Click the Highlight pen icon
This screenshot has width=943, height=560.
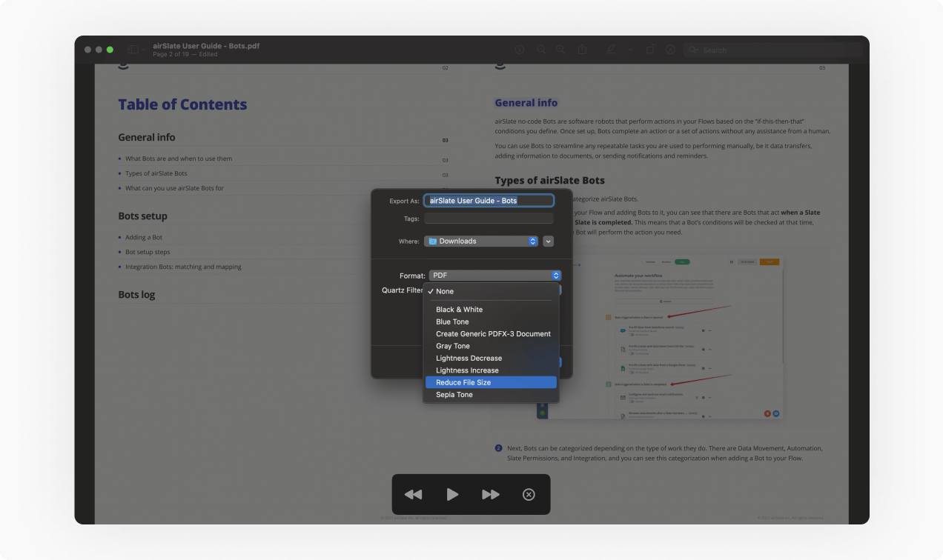click(x=669, y=50)
